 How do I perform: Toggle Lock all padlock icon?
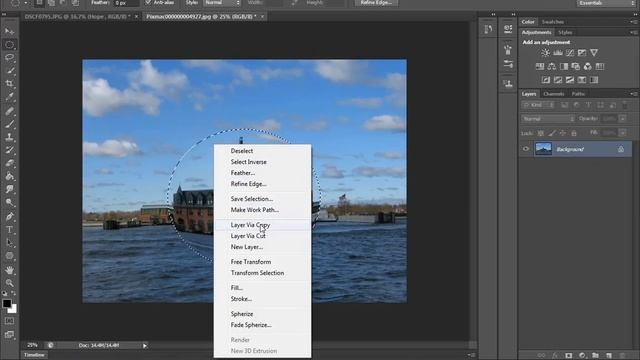click(x=574, y=133)
